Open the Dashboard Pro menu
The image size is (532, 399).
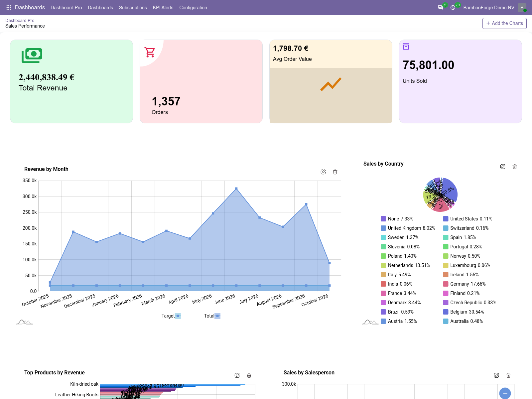(x=66, y=8)
